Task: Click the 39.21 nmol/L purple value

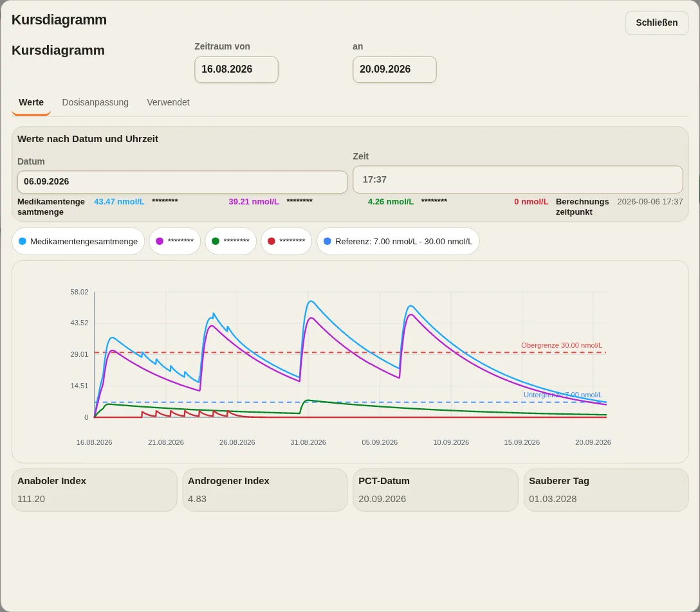Action: (x=253, y=202)
